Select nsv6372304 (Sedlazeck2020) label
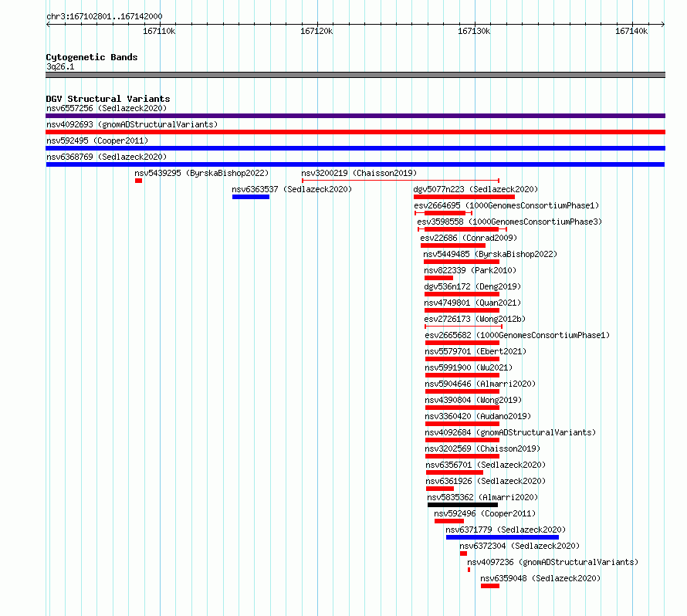Viewport: 687px width, 616px height. (519, 546)
